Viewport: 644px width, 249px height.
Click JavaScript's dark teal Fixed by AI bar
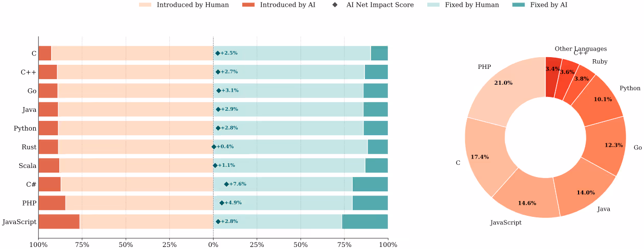click(x=364, y=221)
